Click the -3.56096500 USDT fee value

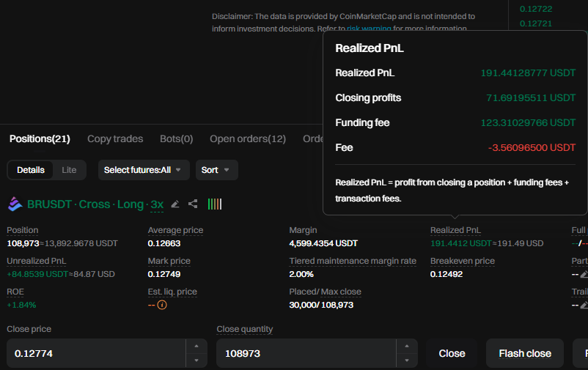point(532,147)
